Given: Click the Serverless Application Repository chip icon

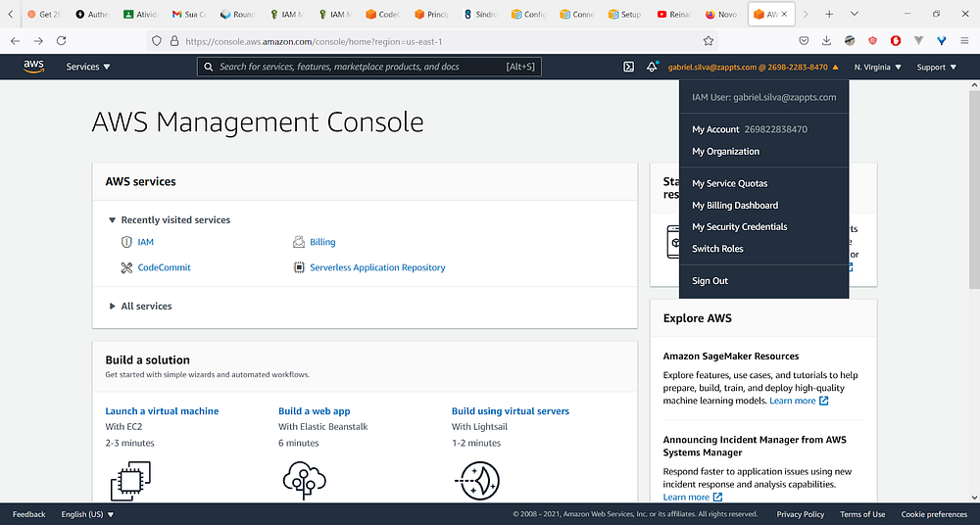Looking at the screenshot, I should click(299, 267).
